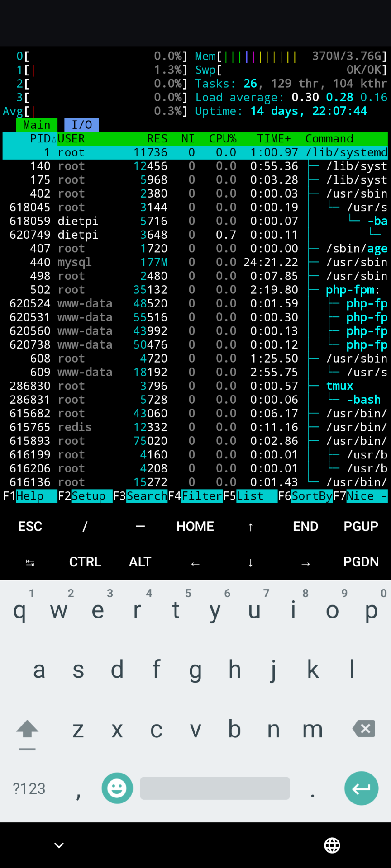Tap the keyboard space bar

coord(215,788)
